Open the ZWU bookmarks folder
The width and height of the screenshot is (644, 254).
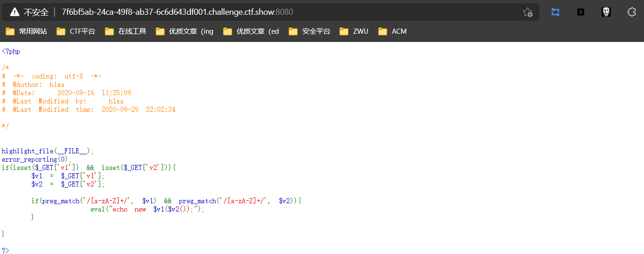[354, 31]
